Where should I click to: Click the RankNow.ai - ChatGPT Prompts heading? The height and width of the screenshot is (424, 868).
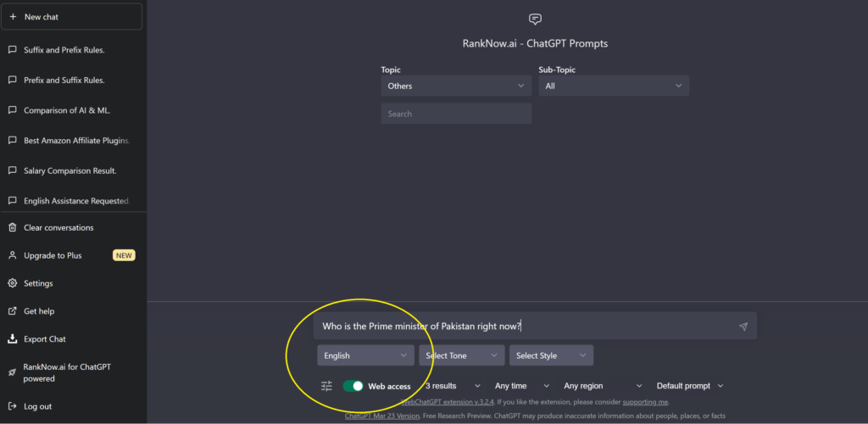point(535,43)
